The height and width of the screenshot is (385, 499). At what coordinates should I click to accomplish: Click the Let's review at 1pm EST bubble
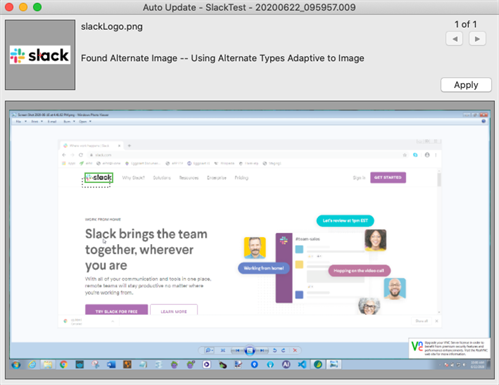coord(345,221)
